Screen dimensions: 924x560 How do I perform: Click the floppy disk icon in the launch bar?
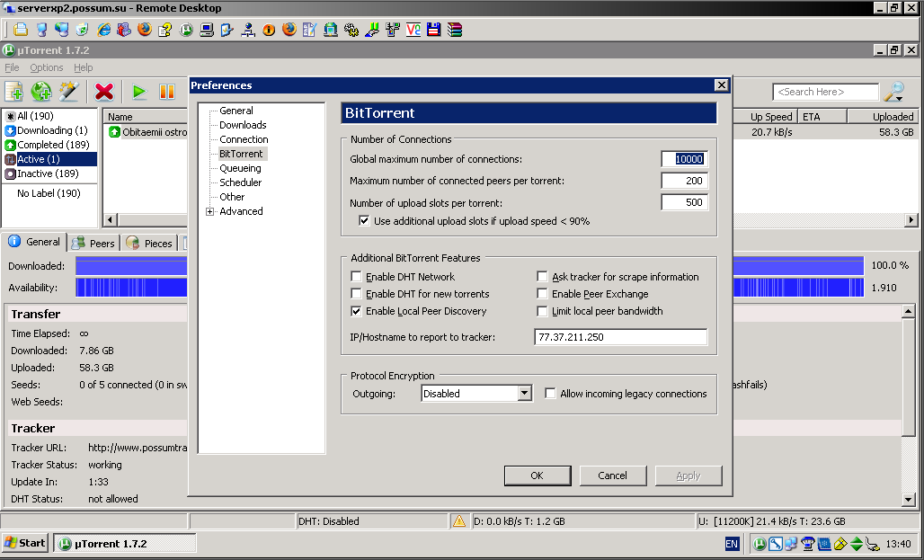click(434, 29)
